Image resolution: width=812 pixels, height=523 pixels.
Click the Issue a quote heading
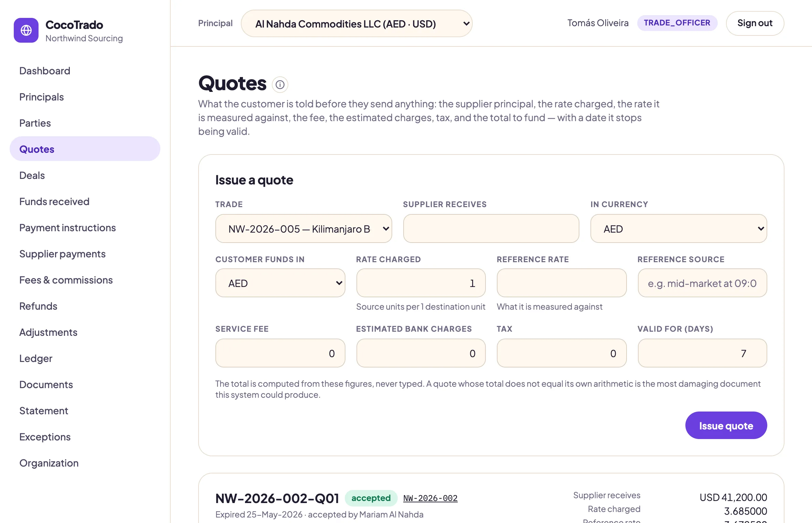click(254, 180)
